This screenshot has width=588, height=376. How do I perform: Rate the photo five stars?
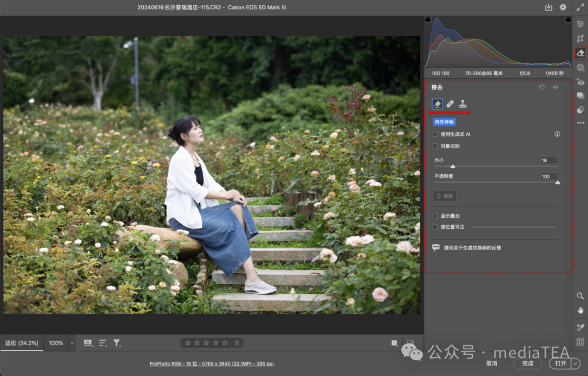click(225, 343)
